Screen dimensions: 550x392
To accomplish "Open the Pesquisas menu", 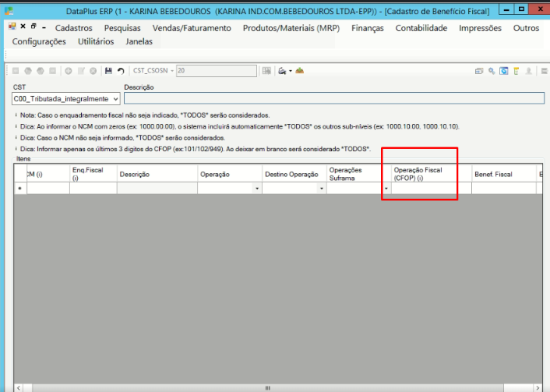I will [x=122, y=28].
